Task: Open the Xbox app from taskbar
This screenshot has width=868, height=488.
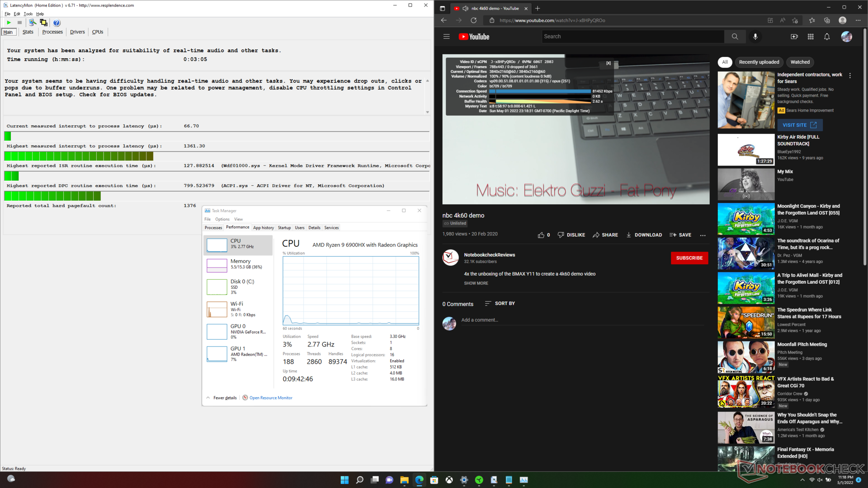Action: (x=449, y=480)
